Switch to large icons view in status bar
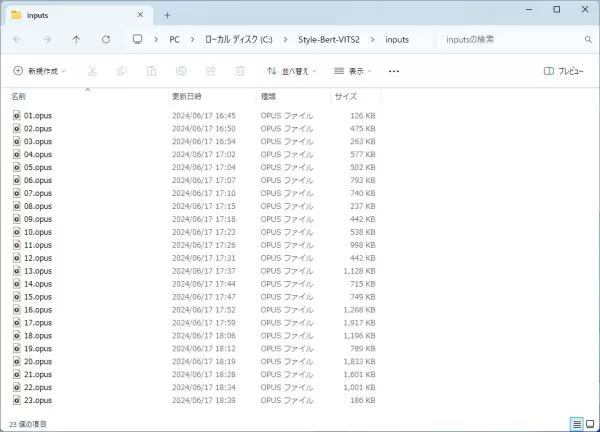600x432 pixels. (590, 424)
